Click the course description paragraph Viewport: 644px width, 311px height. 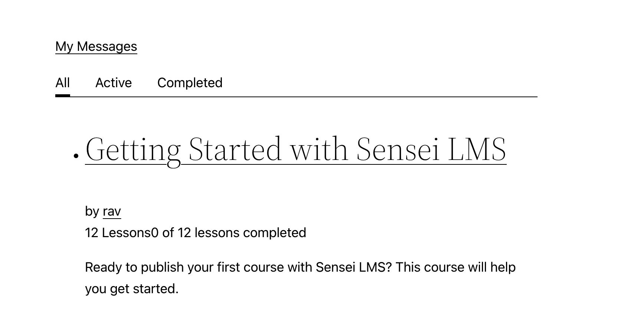300,278
